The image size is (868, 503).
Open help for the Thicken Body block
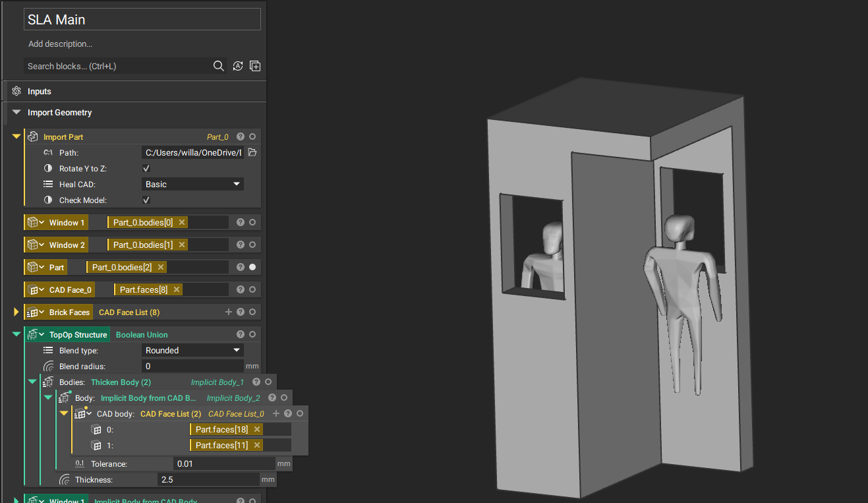(x=256, y=382)
